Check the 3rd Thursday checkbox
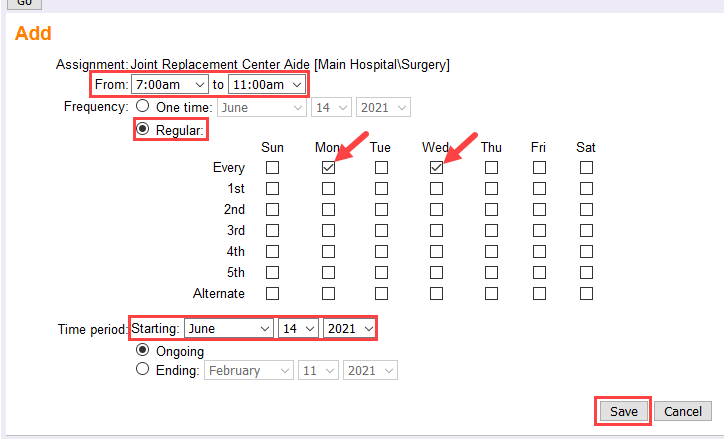Screen dimensions: 724x439 pos(491,230)
